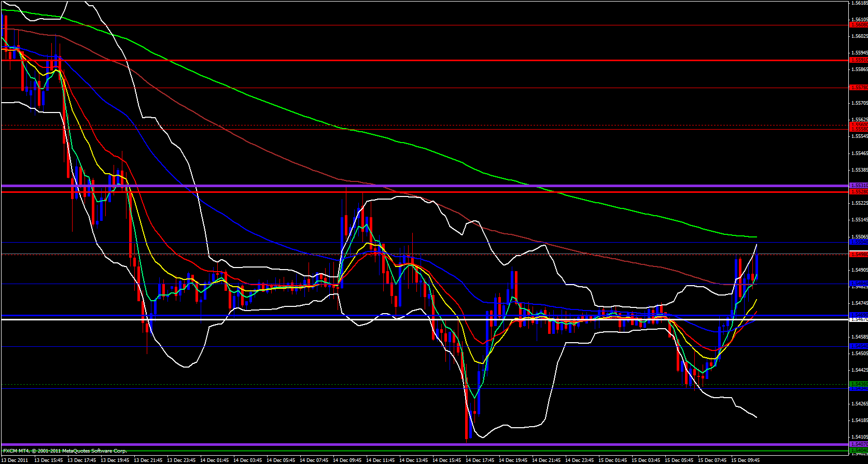Click the 14 Dec 17:45 time label
Viewport: 868px width, 464px height.
[480, 460]
